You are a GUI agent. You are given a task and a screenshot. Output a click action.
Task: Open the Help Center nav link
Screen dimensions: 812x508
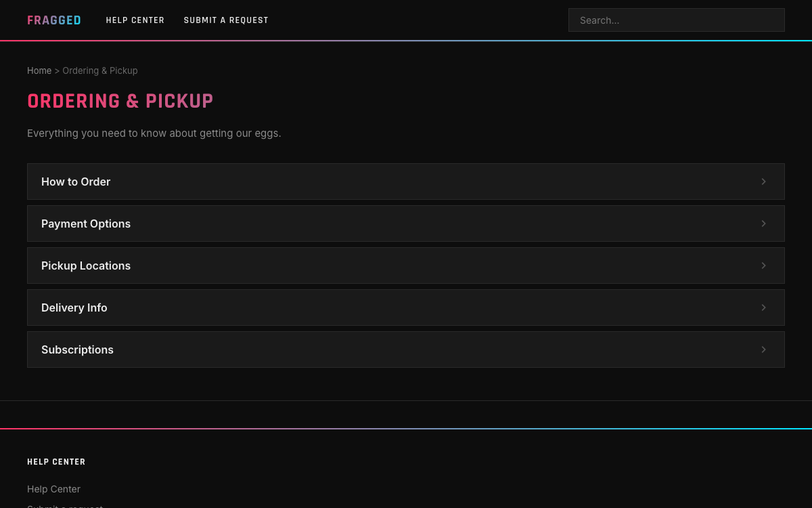(135, 20)
